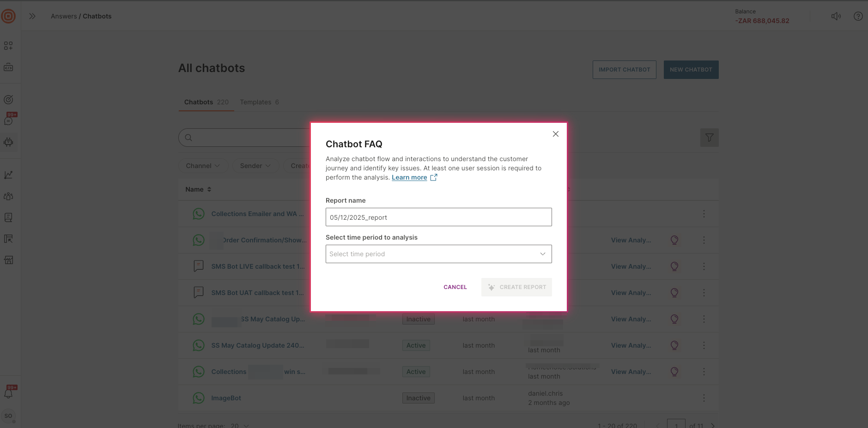Click the page number input box

(676, 424)
